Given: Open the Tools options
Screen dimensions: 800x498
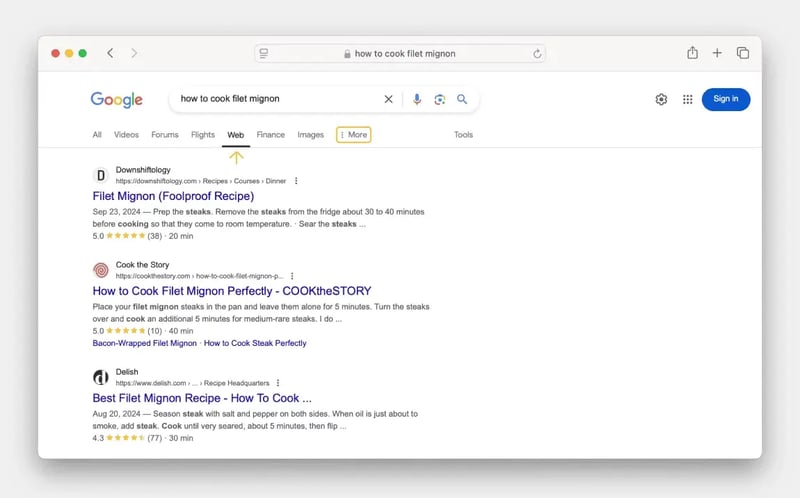Looking at the screenshot, I should click(463, 135).
